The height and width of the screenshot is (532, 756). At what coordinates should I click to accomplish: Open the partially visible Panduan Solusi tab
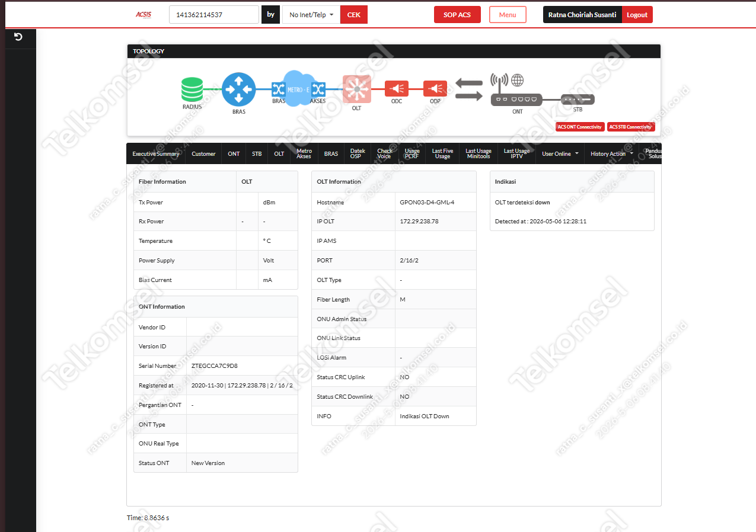click(651, 154)
